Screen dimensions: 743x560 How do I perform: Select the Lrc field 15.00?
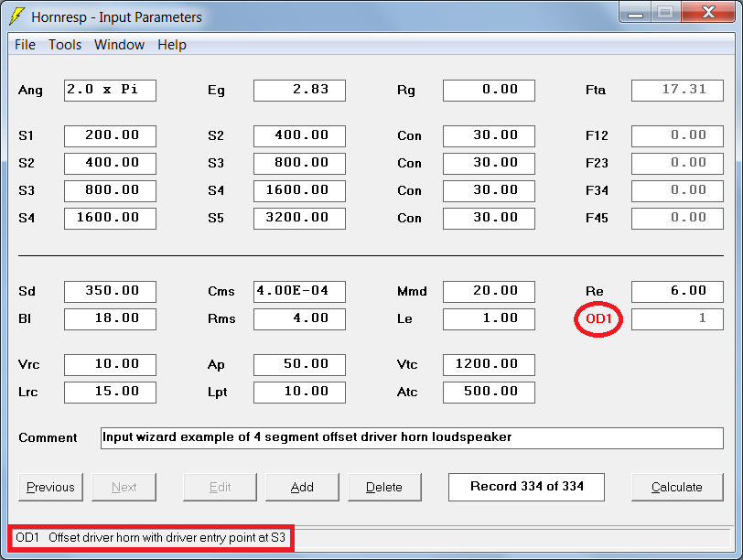tap(110, 393)
